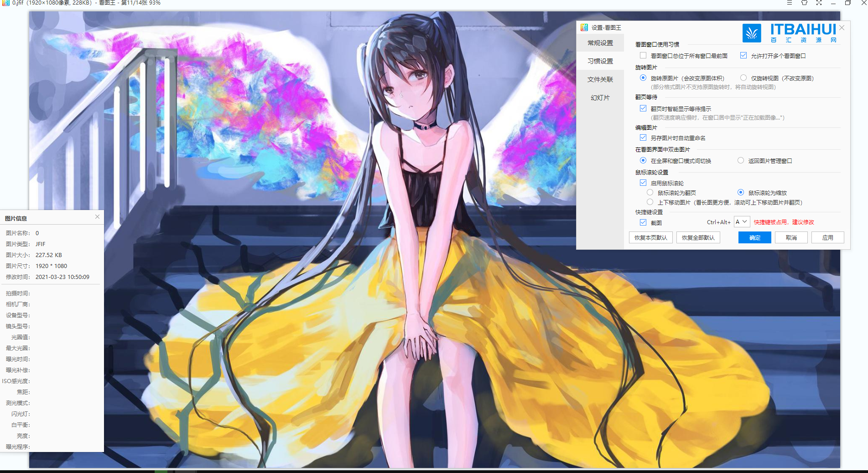Click the 227.52 KB file size value
The image size is (868, 473).
49,255
